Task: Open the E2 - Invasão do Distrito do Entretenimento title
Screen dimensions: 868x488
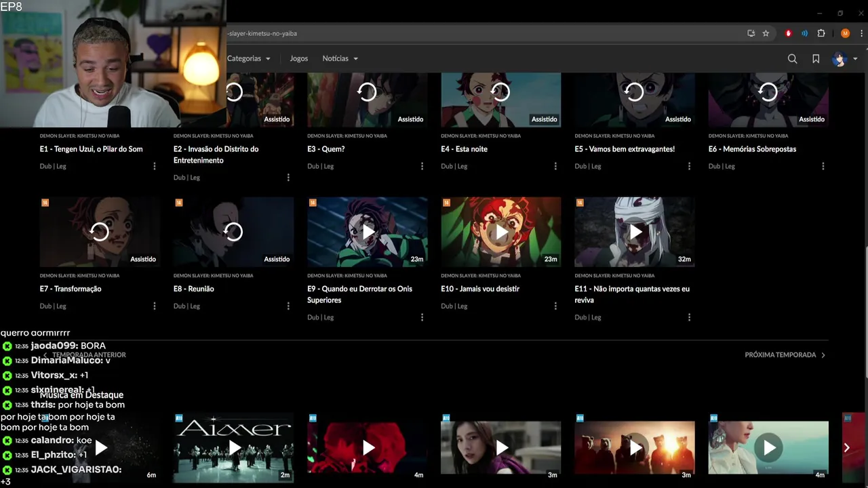Action: point(216,155)
